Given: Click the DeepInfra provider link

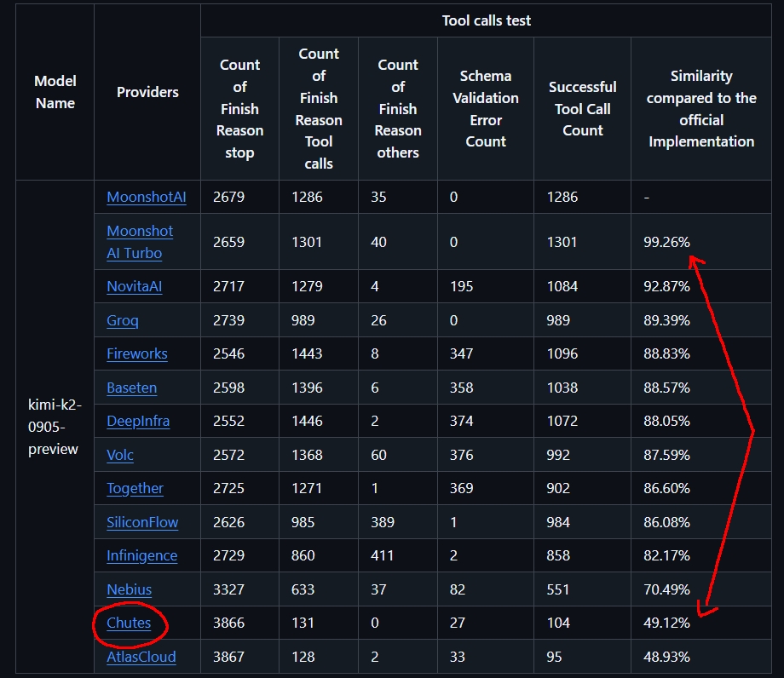Looking at the screenshot, I should pyautogui.click(x=139, y=421).
